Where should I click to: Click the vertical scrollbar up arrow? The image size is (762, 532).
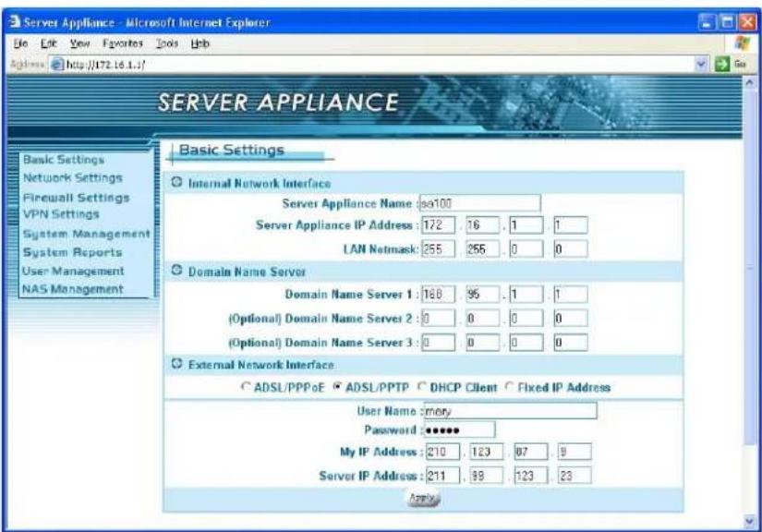pos(749,82)
